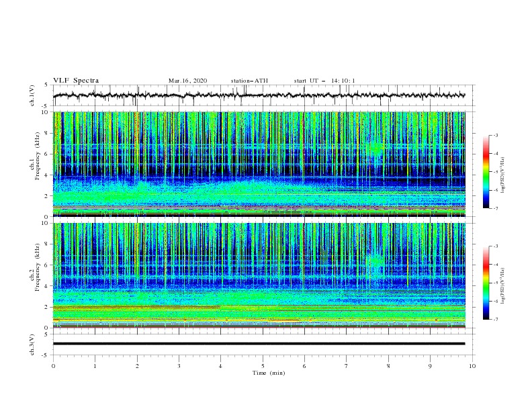This screenshot has height=411, width=532.
Task: Click the "-4" label on ch.2 colorbar
Action: click(x=495, y=265)
